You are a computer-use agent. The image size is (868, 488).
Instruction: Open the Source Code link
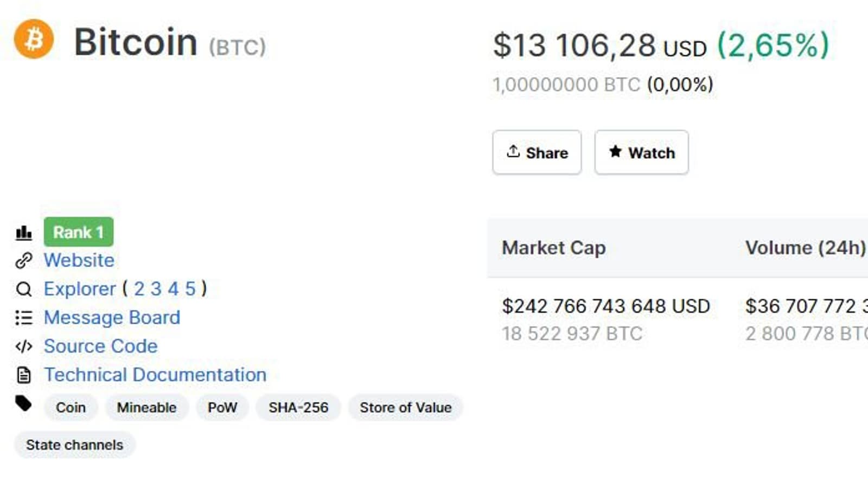coord(100,346)
